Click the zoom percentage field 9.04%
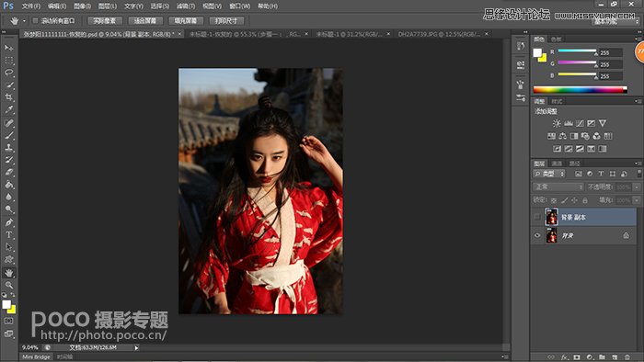Image resolution: width=644 pixels, height=362 pixels. (x=30, y=347)
